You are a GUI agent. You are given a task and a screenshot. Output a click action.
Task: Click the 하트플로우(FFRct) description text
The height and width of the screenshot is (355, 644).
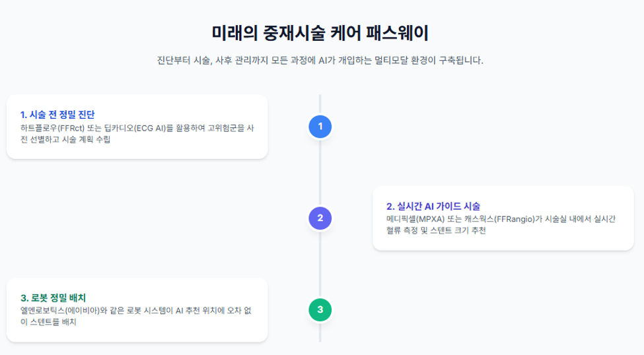(x=137, y=134)
